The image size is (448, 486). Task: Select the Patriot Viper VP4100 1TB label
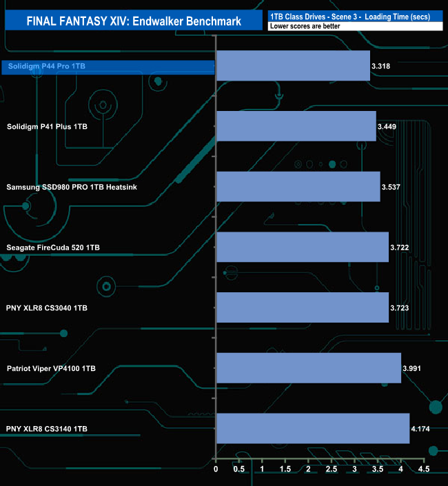tap(51, 368)
